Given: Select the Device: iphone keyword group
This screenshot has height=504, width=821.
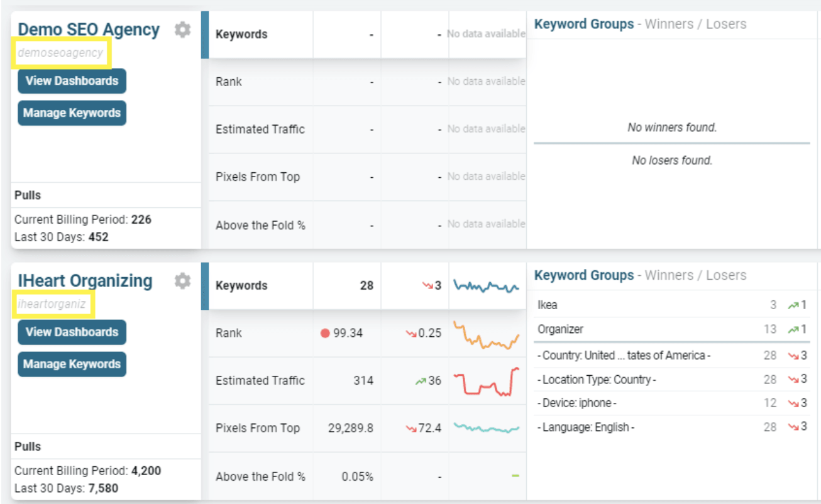Looking at the screenshot, I should tap(672, 403).
